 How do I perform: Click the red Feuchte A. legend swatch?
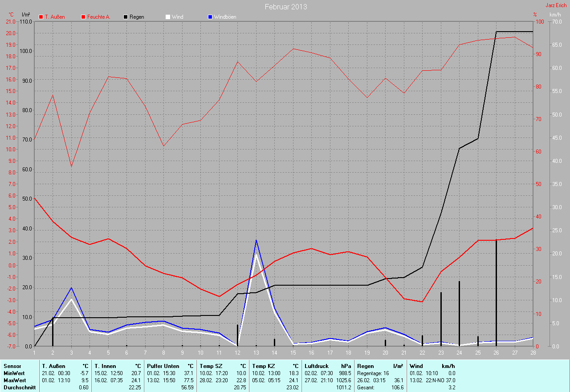coord(83,17)
